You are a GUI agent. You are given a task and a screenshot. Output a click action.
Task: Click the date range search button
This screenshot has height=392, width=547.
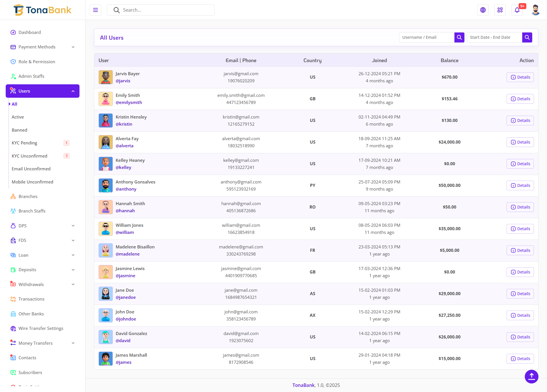pos(527,37)
